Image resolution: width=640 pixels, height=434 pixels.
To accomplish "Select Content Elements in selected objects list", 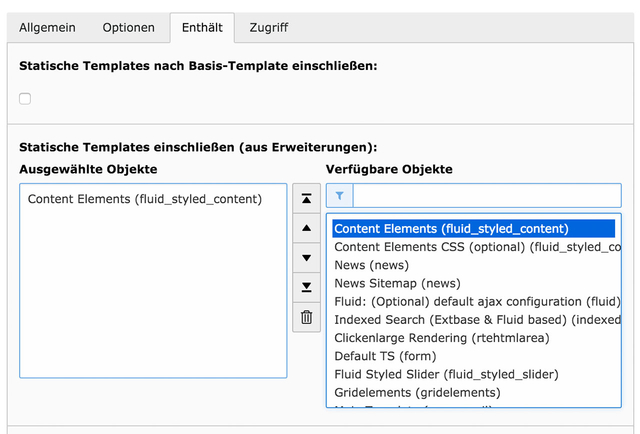I will 145,199.
